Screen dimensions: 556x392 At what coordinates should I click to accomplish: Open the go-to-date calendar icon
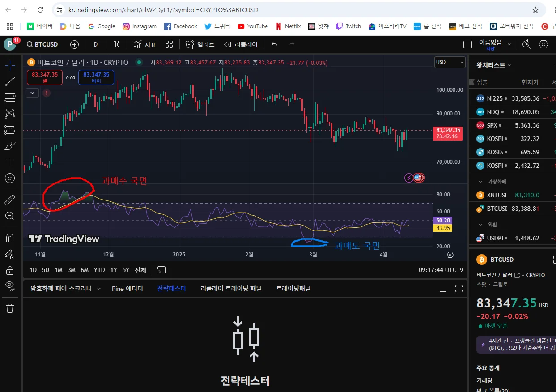point(161,270)
